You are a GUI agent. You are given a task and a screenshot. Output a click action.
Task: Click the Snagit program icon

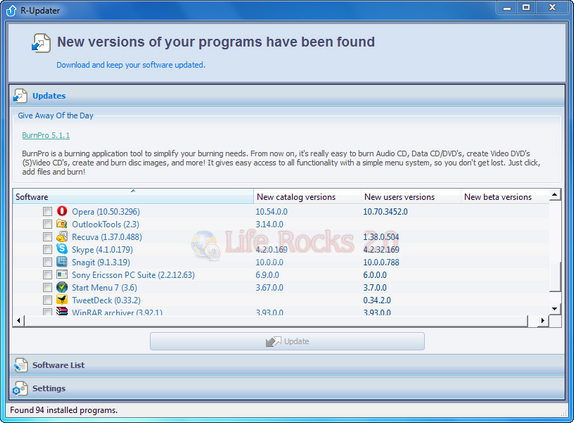point(62,262)
